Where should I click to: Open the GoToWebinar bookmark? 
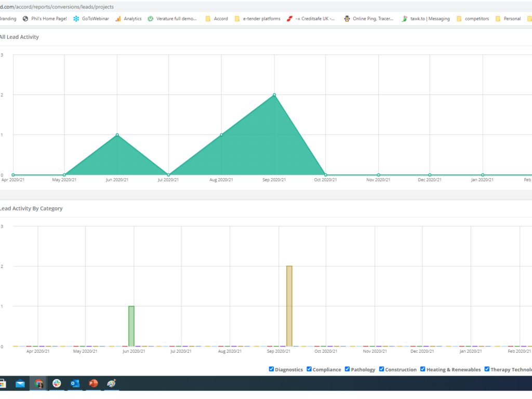coord(91,19)
